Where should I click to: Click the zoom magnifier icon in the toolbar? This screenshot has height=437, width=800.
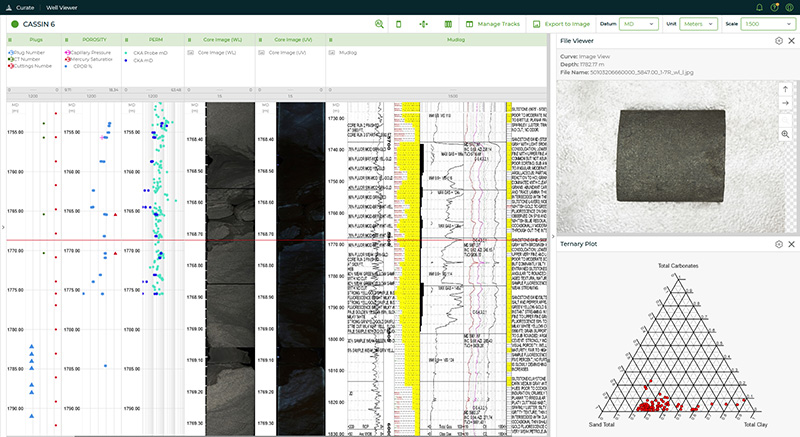[x=380, y=23]
